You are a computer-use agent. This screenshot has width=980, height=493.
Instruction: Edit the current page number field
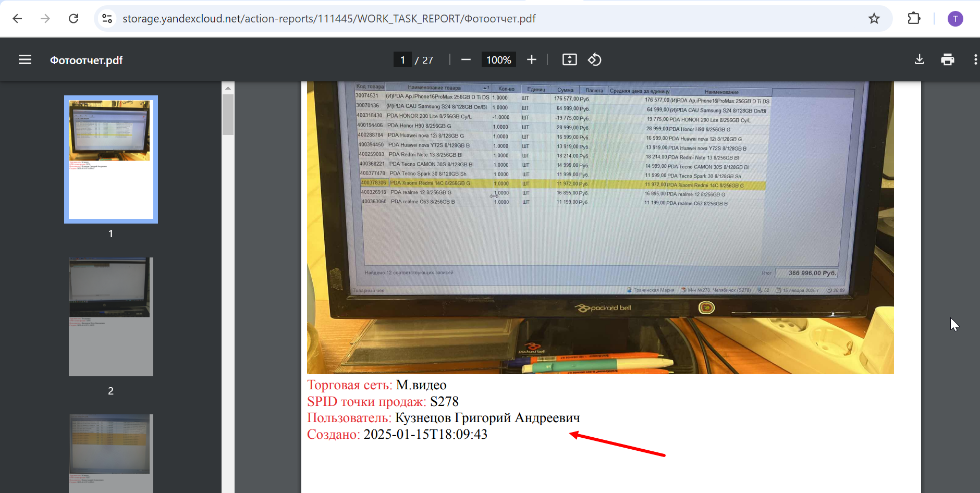[x=402, y=60]
